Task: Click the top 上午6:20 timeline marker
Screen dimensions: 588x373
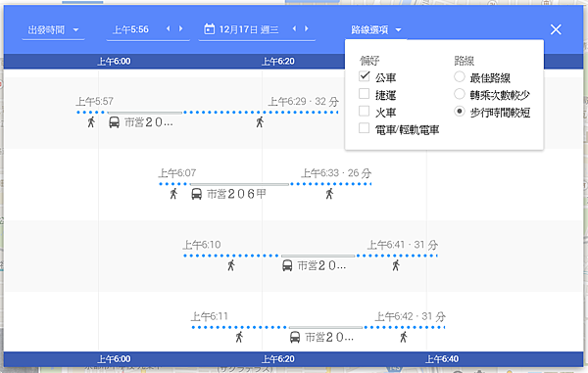Action: click(278, 61)
